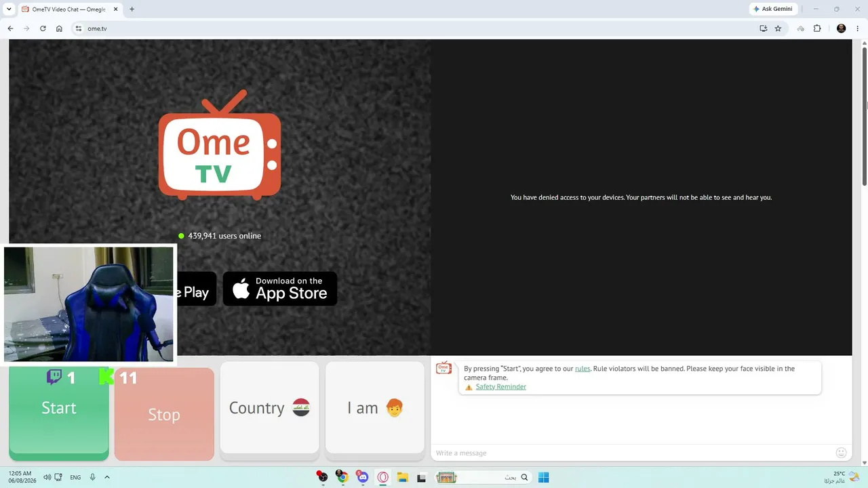
Task: Click the denied device access message
Action: pos(641,198)
